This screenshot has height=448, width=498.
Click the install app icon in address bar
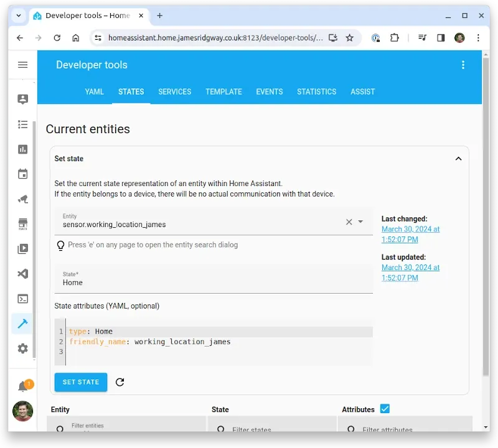[332, 38]
